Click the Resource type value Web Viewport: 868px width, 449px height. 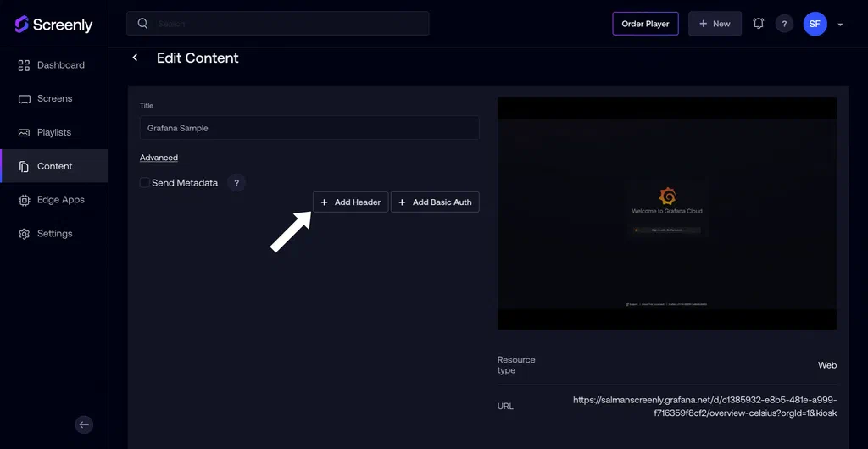pos(827,365)
